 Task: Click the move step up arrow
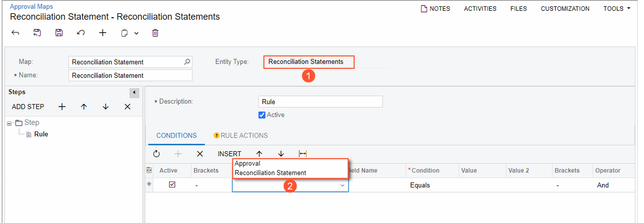tap(84, 107)
